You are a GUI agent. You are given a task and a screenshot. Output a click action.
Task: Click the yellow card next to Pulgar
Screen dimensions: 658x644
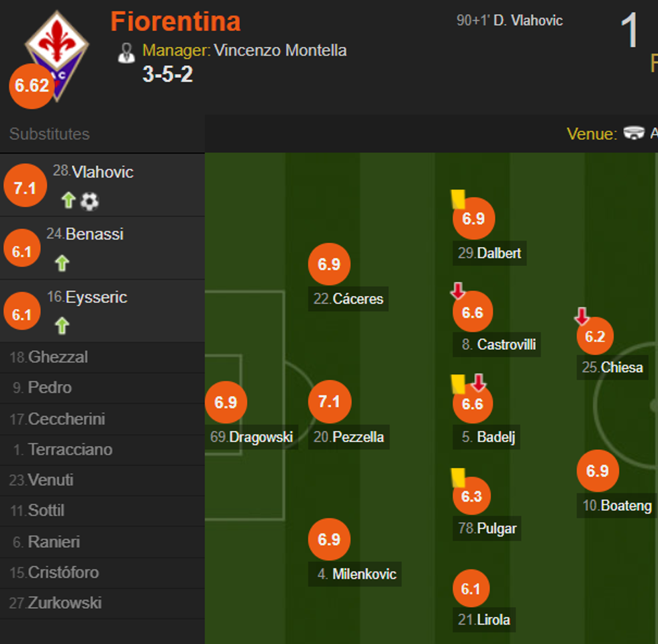459,477
